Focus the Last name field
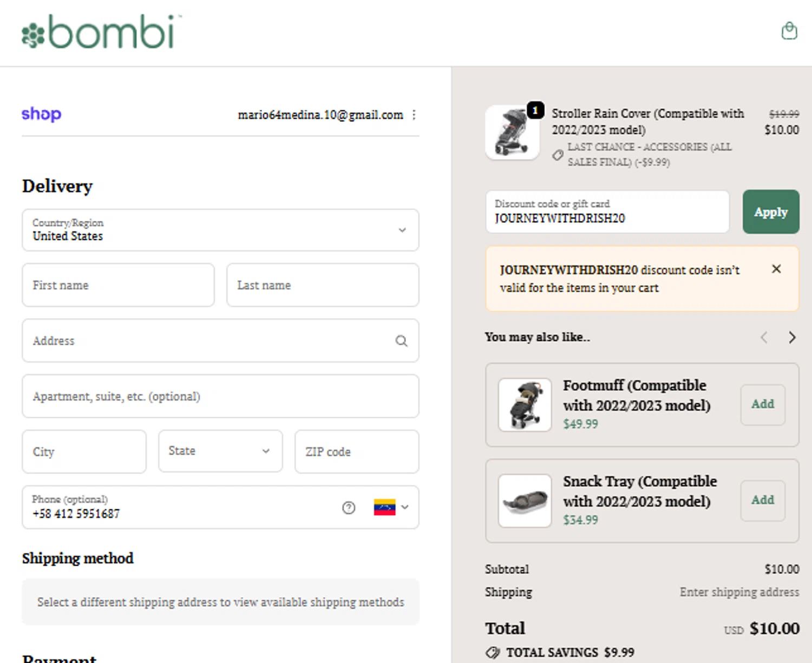812x663 pixels. [323, 285]
